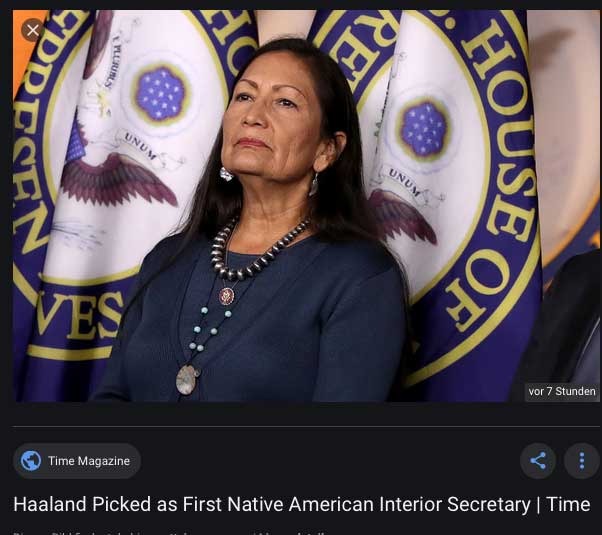Click the 'VES' letters on left flag
Viewport: 602px width, 535px height.
[x=79, y=315]
